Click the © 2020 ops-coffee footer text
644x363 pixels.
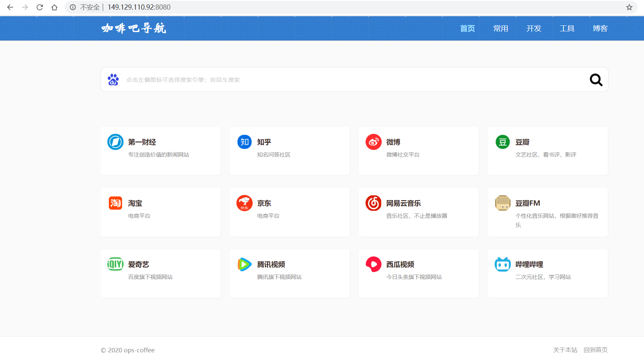click(128, 350)
